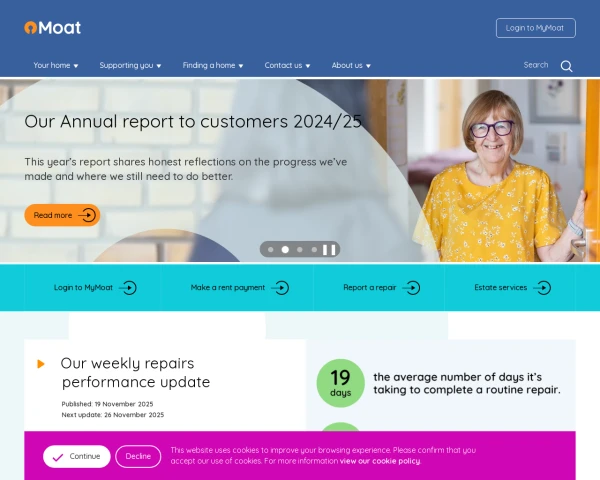600x480 pixels.
Task: Click in the Search input field
Action: click(536, 65)
